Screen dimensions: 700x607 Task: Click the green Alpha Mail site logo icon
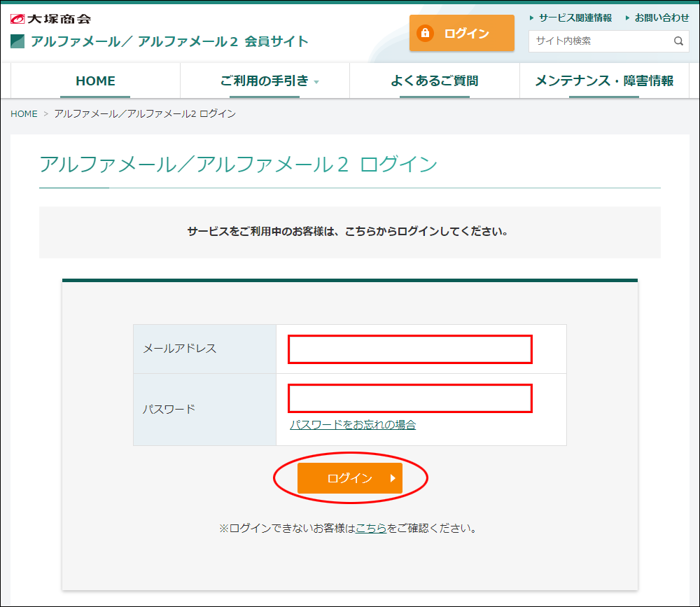17,41
